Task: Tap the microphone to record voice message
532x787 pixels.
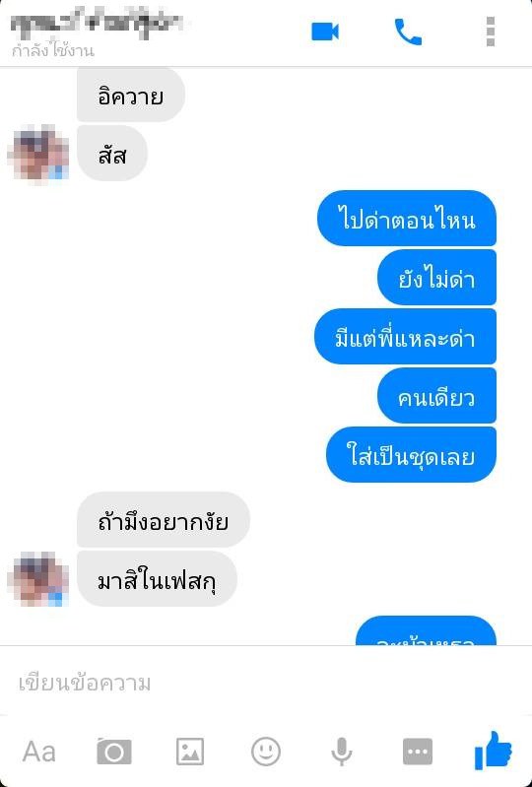Action: tap(341, 752)
